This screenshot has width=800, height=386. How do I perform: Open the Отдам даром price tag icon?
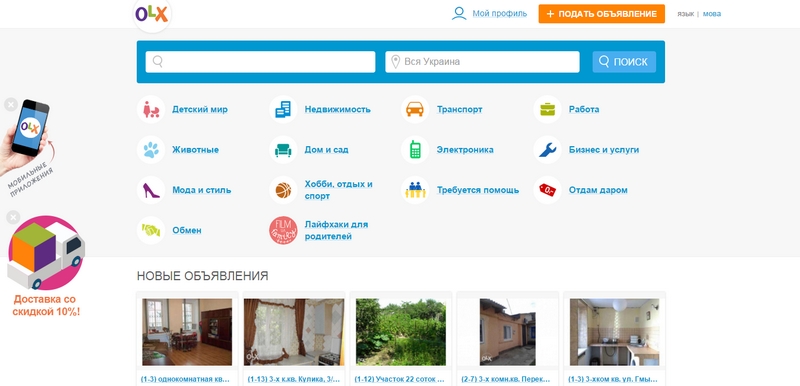[547, 190]
